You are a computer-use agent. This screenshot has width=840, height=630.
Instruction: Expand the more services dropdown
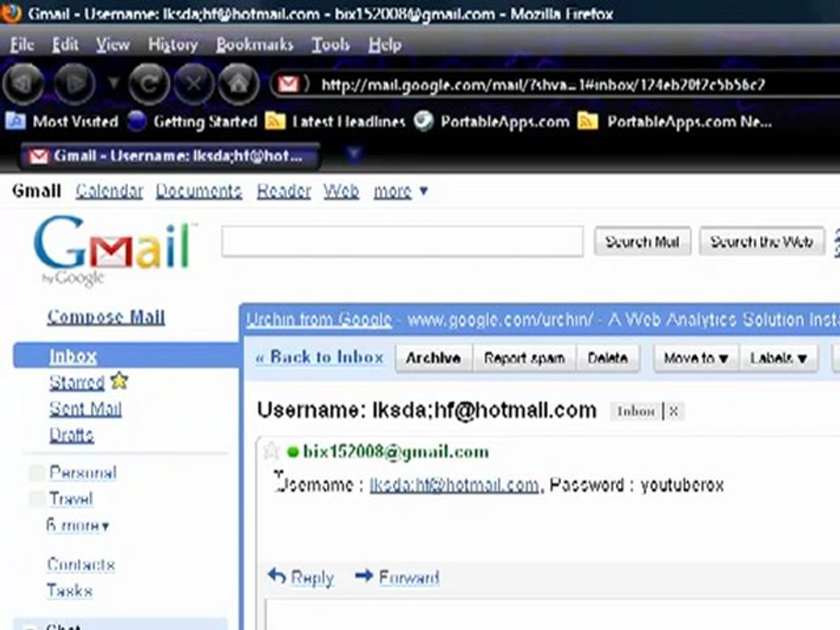(x=400, y=191)
